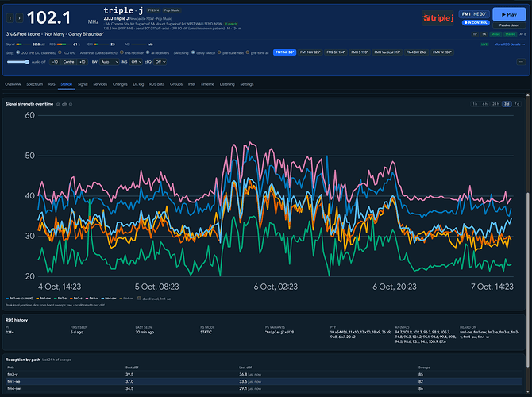This screenshot has width=532, height=397.
Task: Switch to FM3 Vertical 317° antenna
Action: click(x=387, y=52)
